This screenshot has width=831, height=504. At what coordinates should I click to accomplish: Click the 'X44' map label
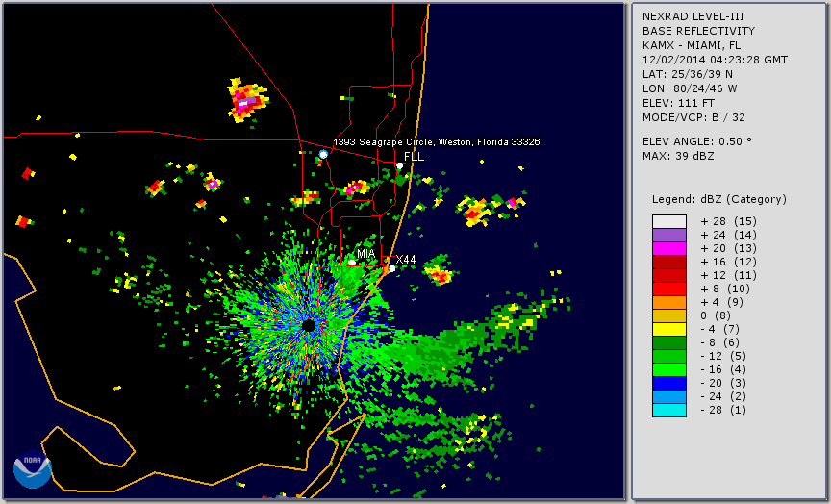pyautogui.click(x=406, y=260)
